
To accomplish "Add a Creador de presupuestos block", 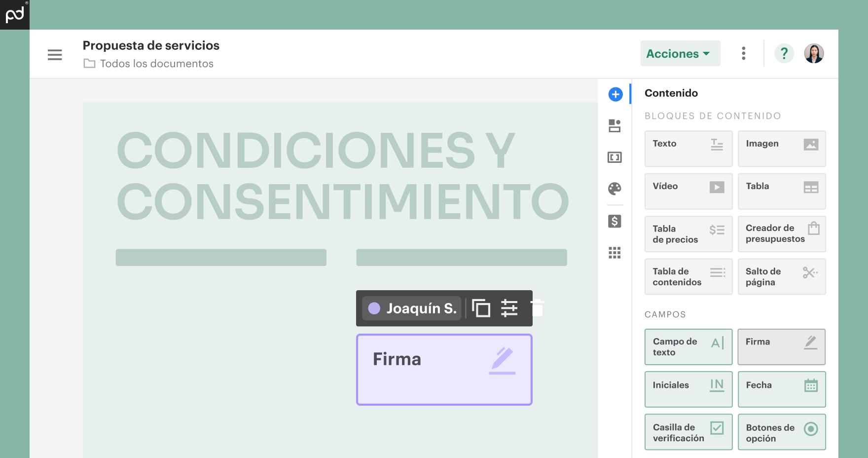I will click(x=782, y=234).
